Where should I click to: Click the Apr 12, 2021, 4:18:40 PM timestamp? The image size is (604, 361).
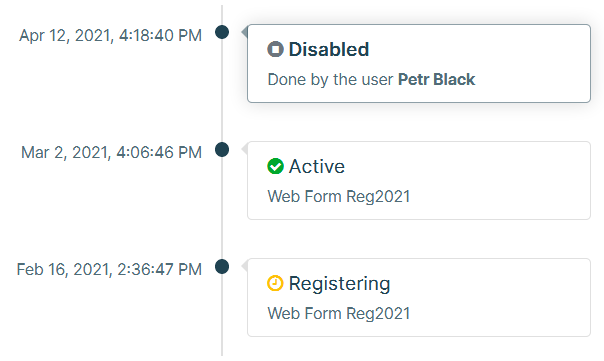(x=111, y=35)
